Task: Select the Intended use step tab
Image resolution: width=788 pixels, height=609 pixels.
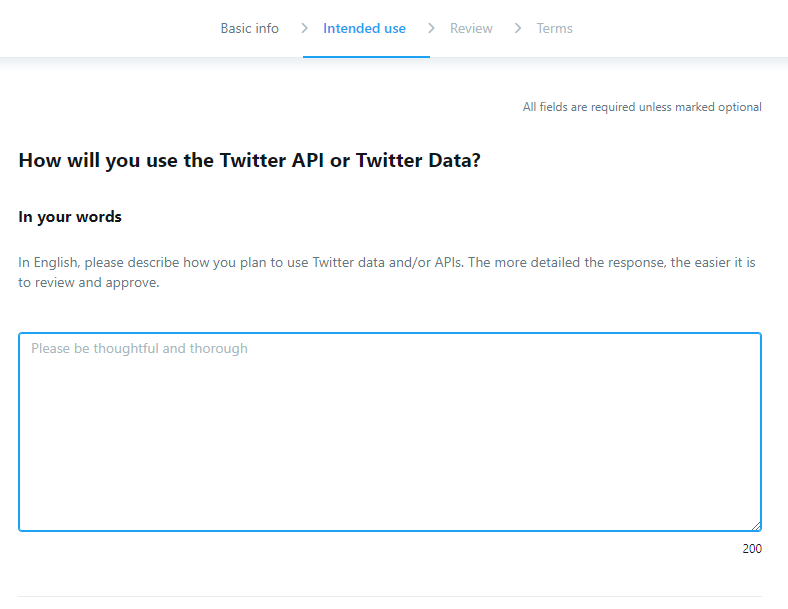Action: 364,28
